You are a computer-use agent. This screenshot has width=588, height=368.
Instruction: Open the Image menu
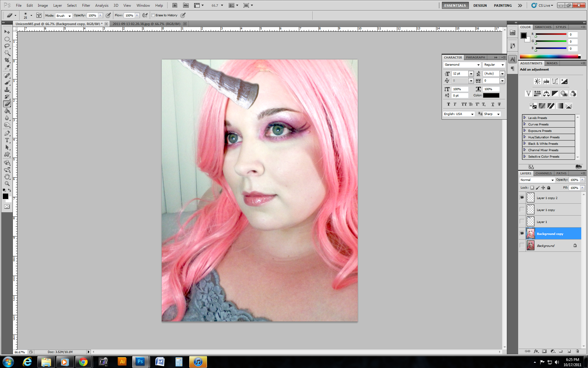[43, 6]
